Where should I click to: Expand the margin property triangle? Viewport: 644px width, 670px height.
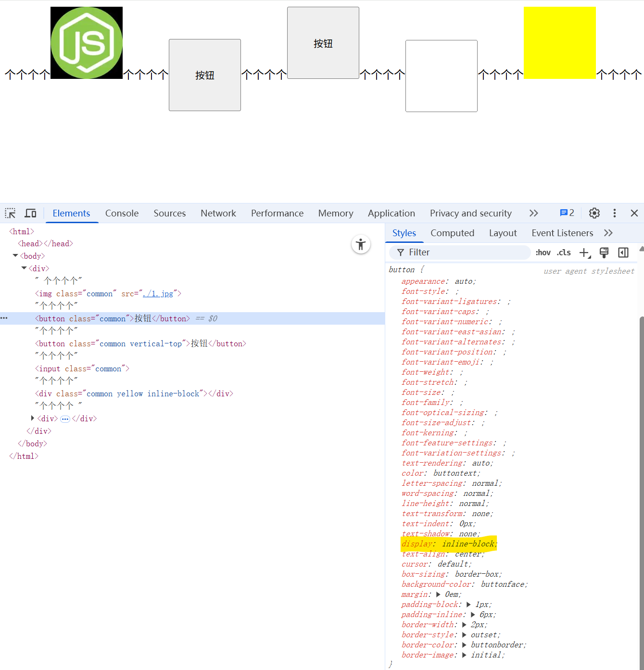click(438, 594)
